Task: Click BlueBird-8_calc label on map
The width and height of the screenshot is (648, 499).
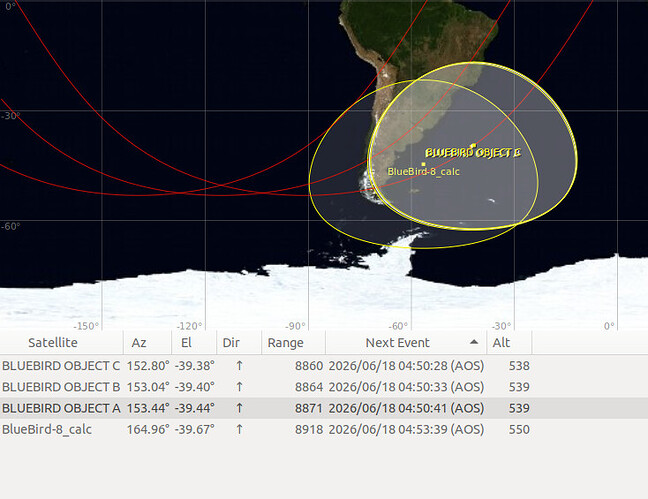Action: (x=423, y=172)
